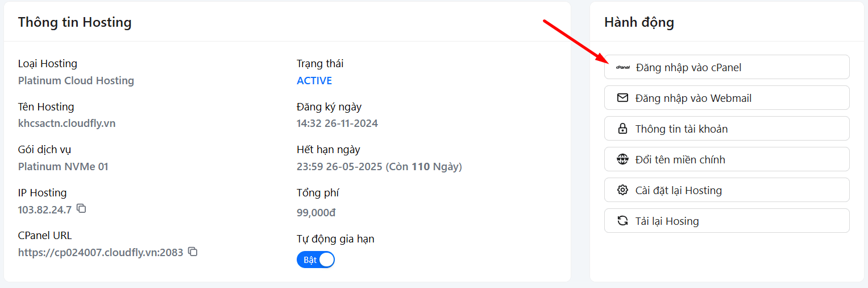
Task: Copy the IP Hosting address icon
Action: 81,208
